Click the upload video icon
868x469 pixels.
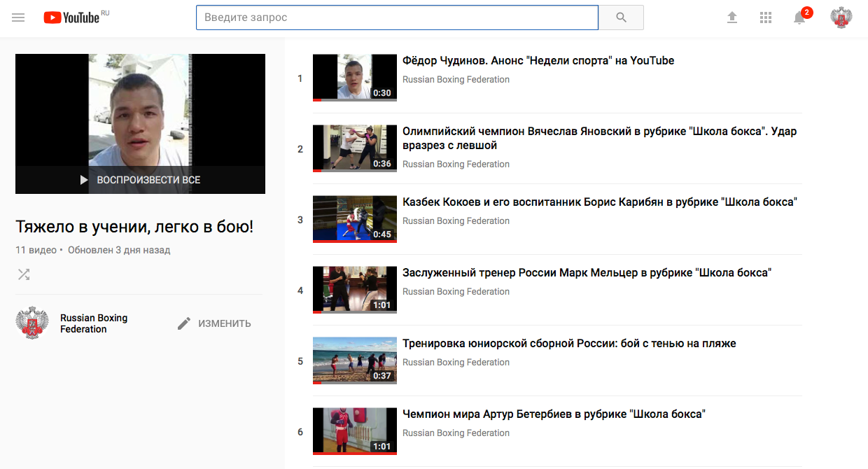pos(732,17)
